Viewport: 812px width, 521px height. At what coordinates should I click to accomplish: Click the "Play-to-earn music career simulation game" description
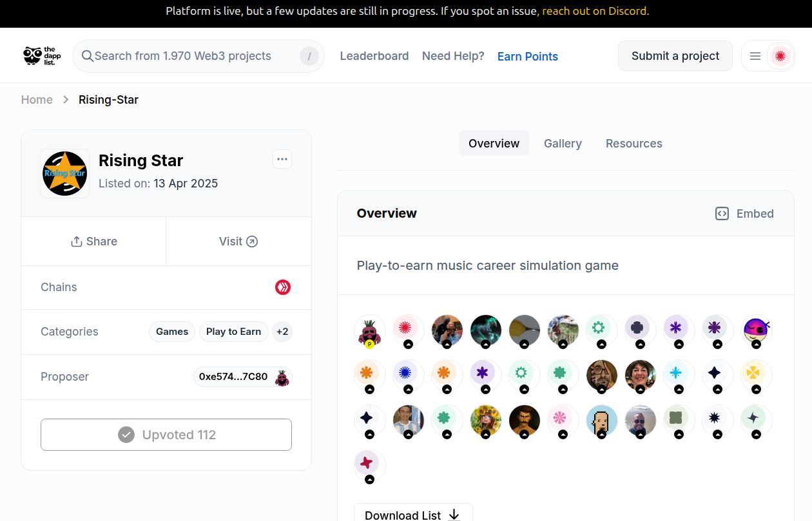point(488,265)
